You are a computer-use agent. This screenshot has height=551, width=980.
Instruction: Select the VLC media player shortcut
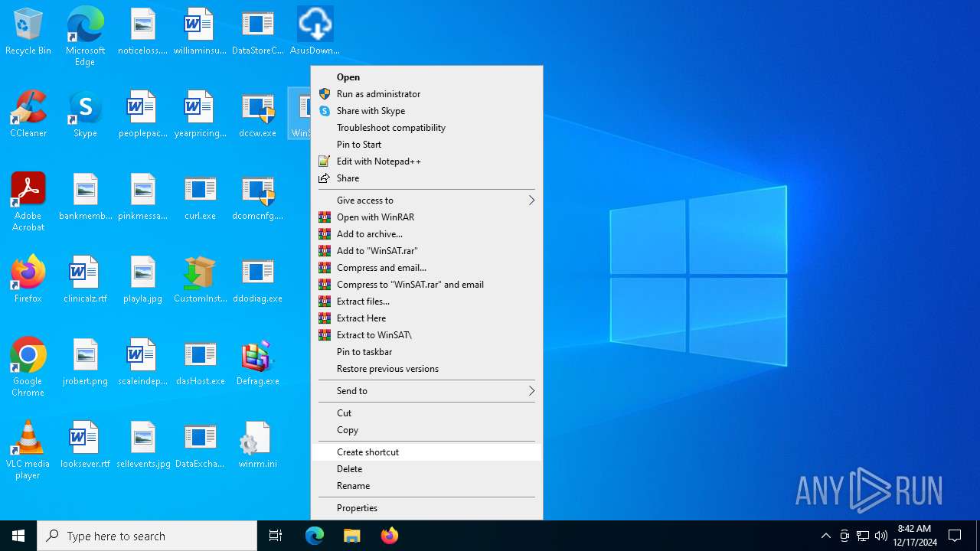click(28, 450)
